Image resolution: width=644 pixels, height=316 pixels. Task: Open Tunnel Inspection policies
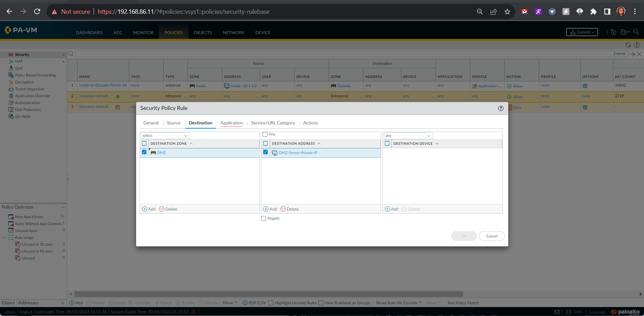coord(29,89)
